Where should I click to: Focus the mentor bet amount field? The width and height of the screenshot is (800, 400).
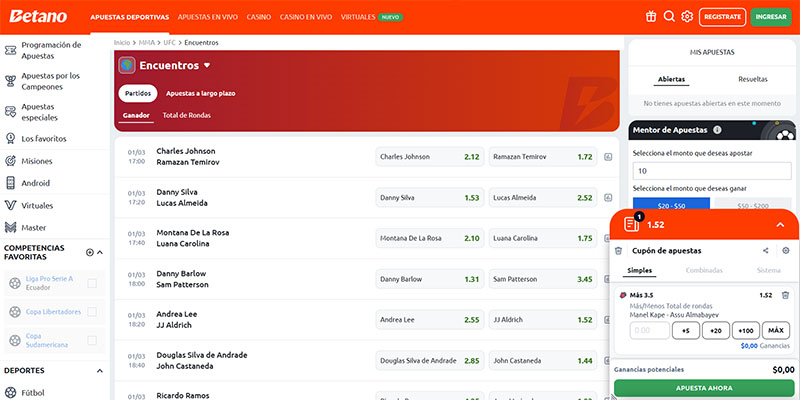712,171
